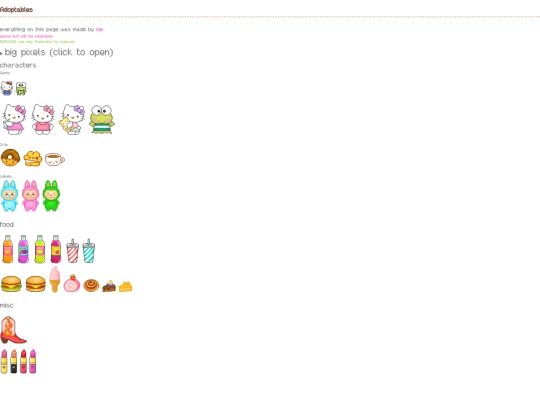Click the coffee cup character
540x405 pixels.
point(55,159)
